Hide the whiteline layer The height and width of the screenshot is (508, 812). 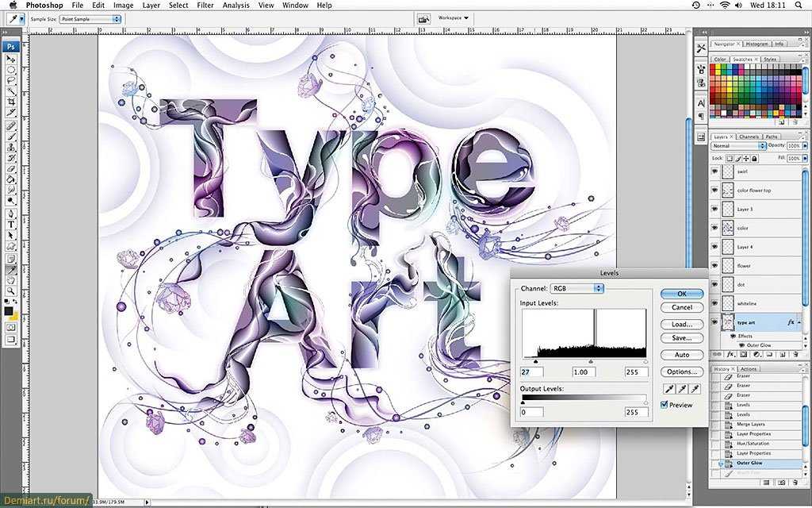pyautogui.click(x=715, y=303)
